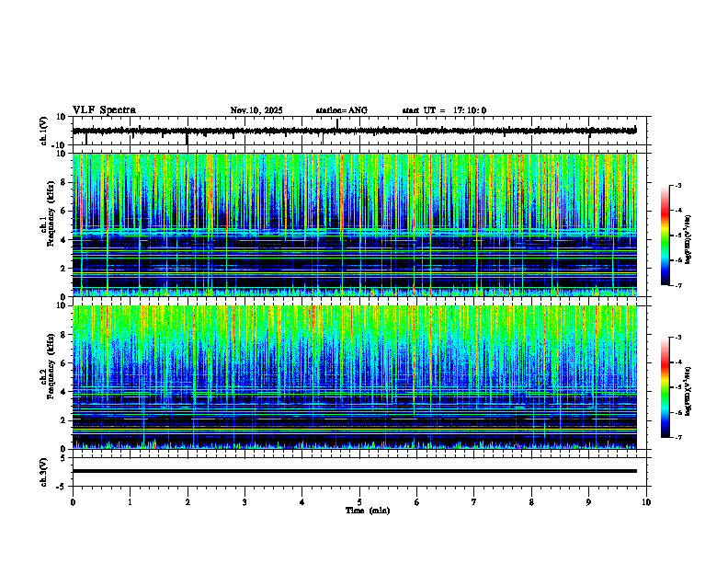Viewport: 728px width, 563px height.
Task: Click the "start UT = 17:10:0" header text
Action: pos(444,110)
